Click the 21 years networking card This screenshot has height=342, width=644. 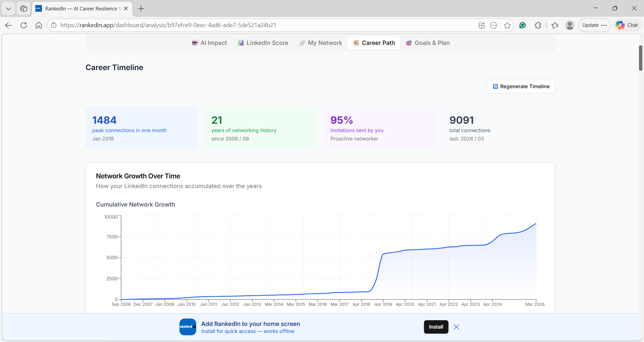[x=261, y=128]
